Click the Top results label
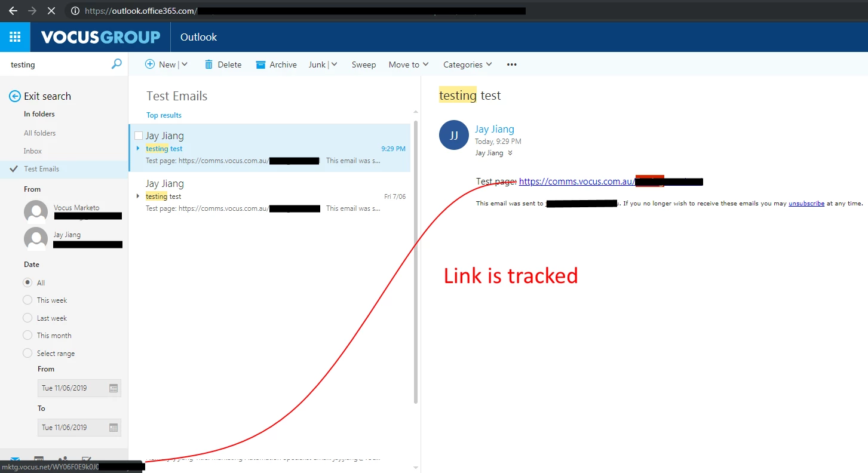 coord(164,115)
